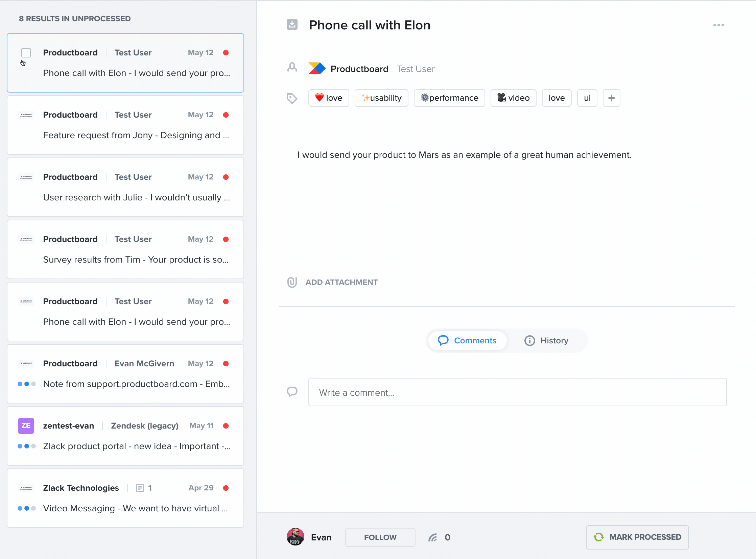The height and width of the screenshot is (559, 756).
Task: Click the inbox download icon beside the note title
Action: [x=292, y=24]
